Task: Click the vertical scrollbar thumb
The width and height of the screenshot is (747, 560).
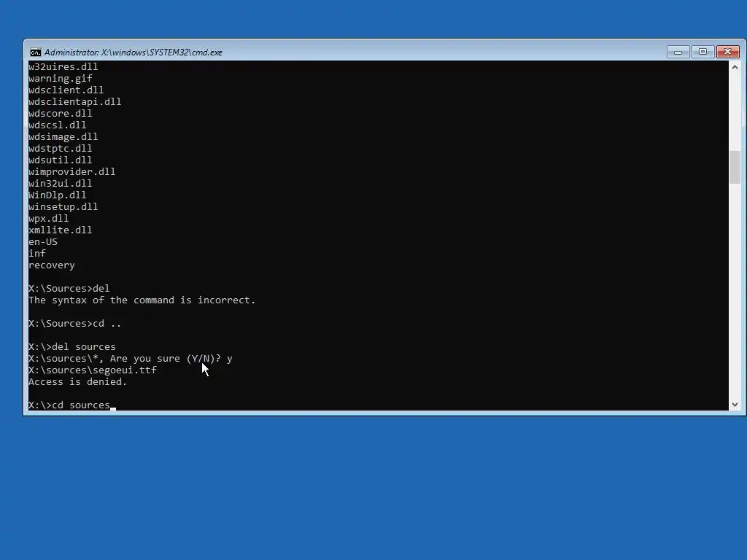Action: click(735, 167)
